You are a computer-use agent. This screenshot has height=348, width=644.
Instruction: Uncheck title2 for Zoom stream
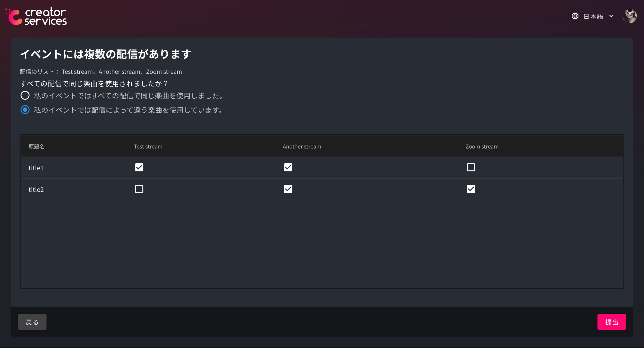[471, 189]
